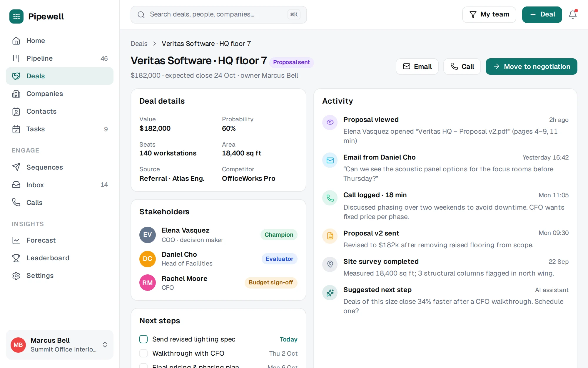Click the Champion role tag

point(279,235)
